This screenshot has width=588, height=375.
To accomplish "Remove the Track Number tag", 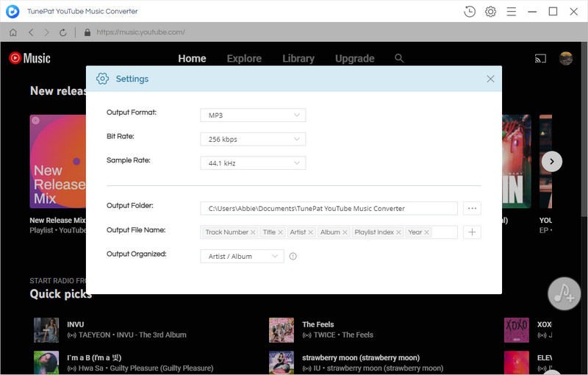I will click(253, 232).
